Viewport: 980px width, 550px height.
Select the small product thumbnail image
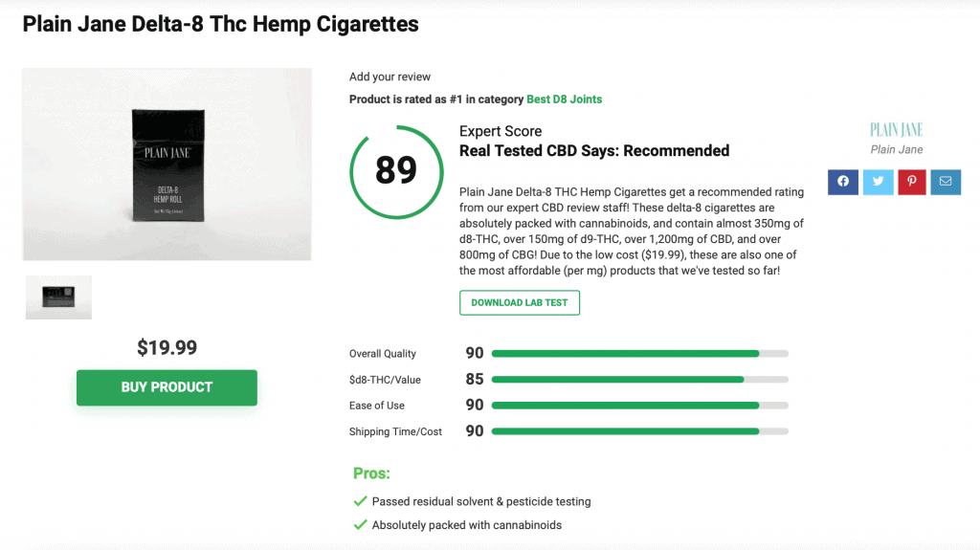click(x=58, y=297)
